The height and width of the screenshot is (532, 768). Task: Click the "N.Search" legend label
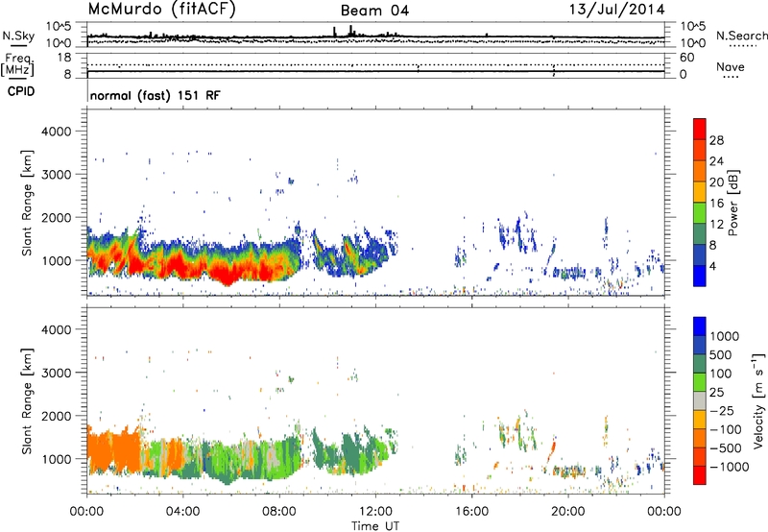(741, 36)
